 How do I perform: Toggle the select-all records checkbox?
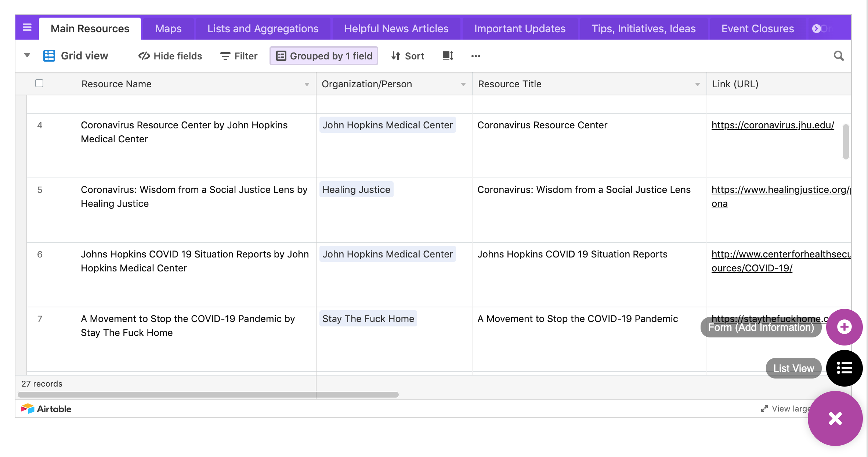[x=39, y=84]
